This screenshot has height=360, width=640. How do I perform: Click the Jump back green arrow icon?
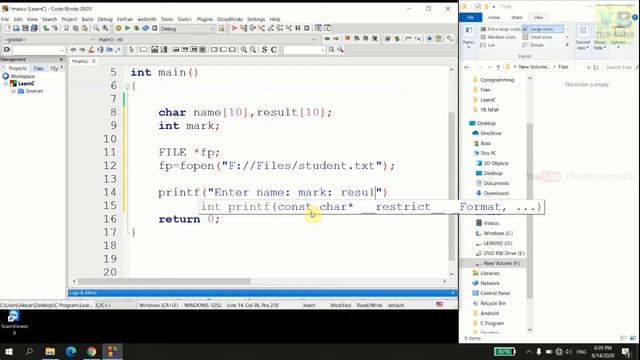(x=327, y=39)
